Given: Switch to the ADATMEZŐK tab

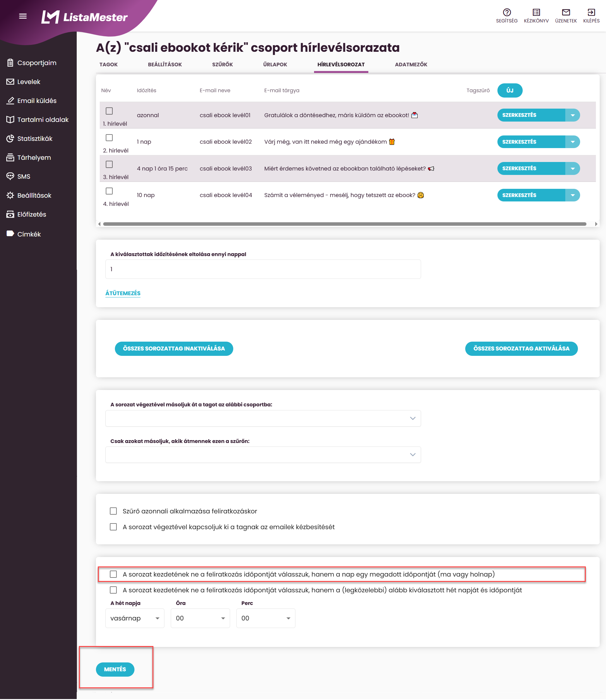Looking at the screenshot, I should (411, 64).
